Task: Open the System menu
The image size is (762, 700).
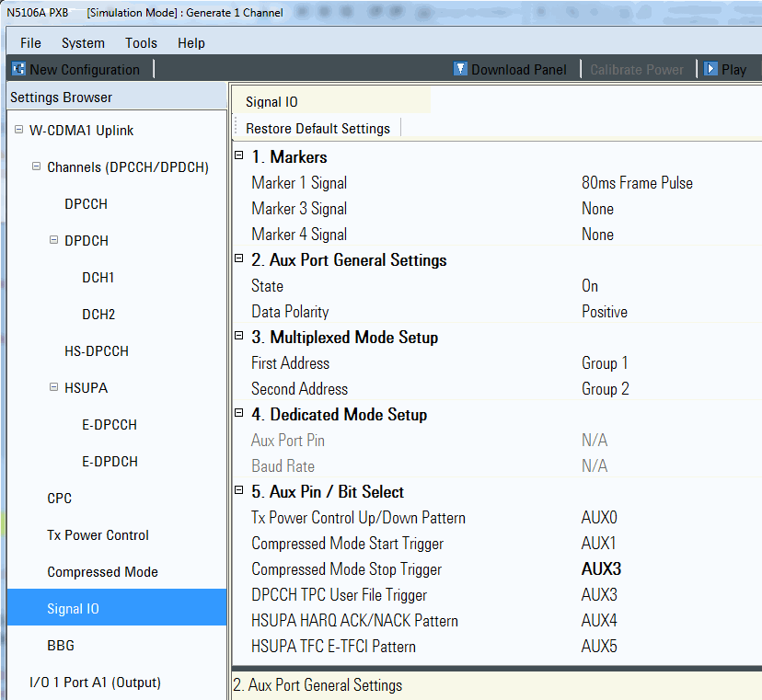Action: pos(83,43)
